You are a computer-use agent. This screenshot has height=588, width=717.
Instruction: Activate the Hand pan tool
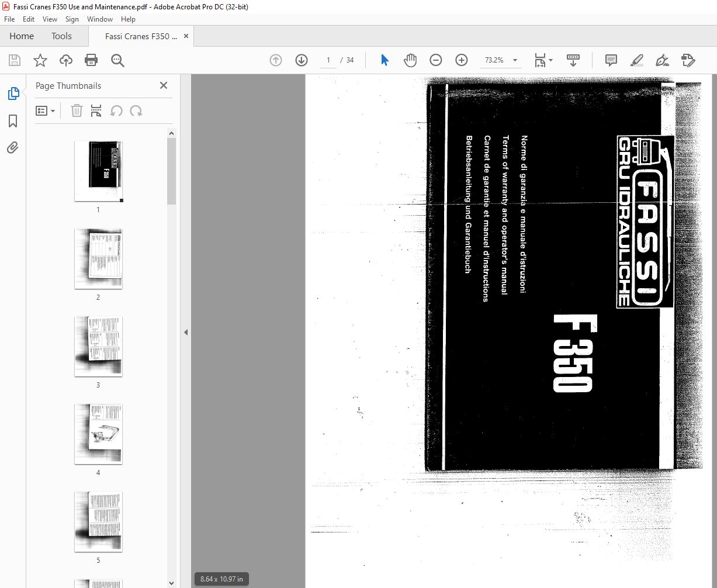coord(410,60)
